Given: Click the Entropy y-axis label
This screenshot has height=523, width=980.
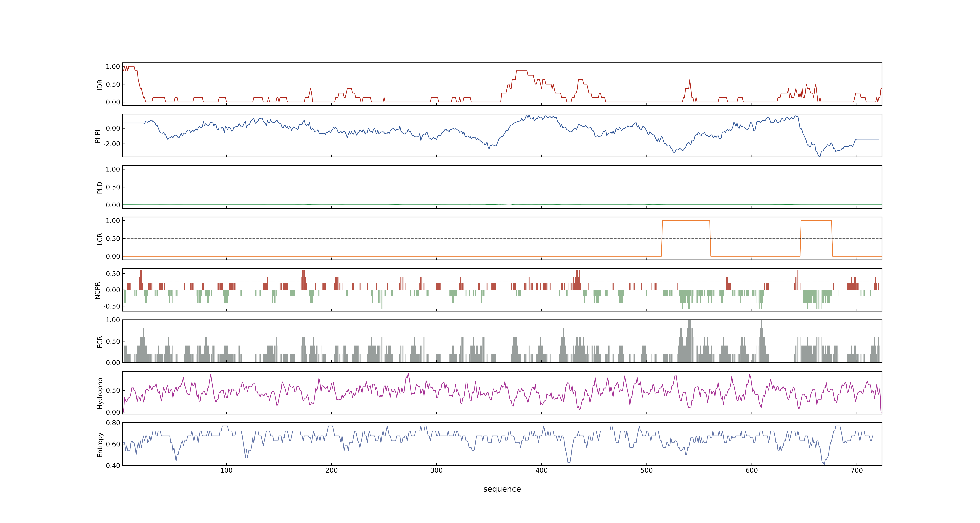Looking at the screenshot, I should click(100, 444).
